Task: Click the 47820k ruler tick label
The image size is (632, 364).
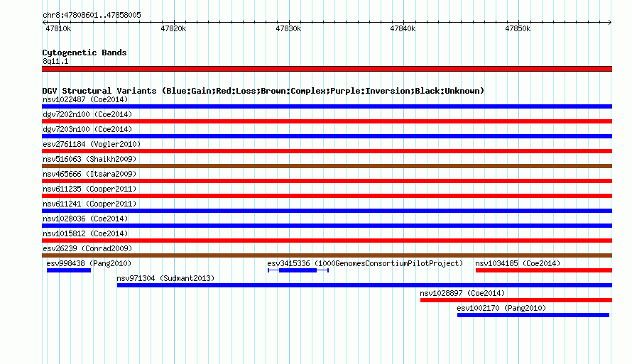Action: tap(173, 28)
